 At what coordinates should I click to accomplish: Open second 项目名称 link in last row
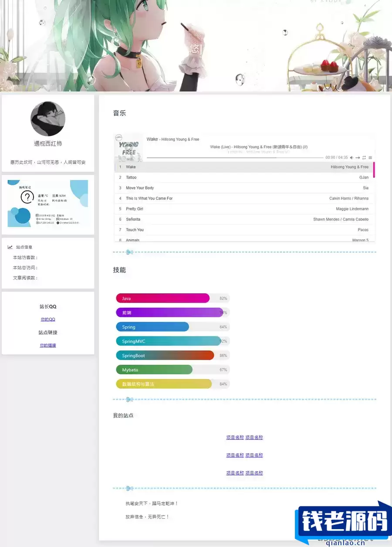click(x=254, y=473)
